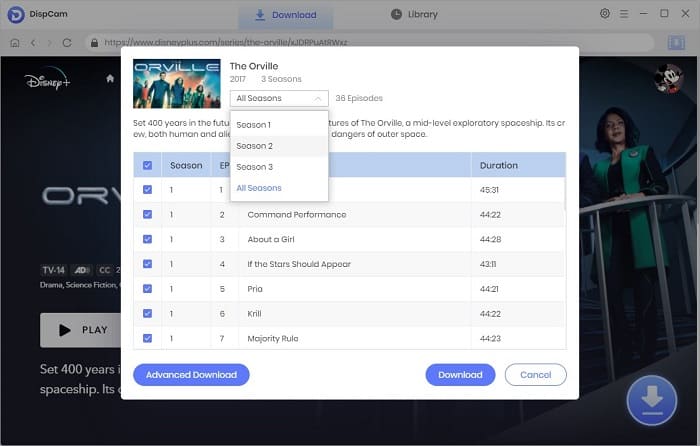Click the Disney+ home icon
The height and width of the screenshot is (446, 700).
coord(110,79)
